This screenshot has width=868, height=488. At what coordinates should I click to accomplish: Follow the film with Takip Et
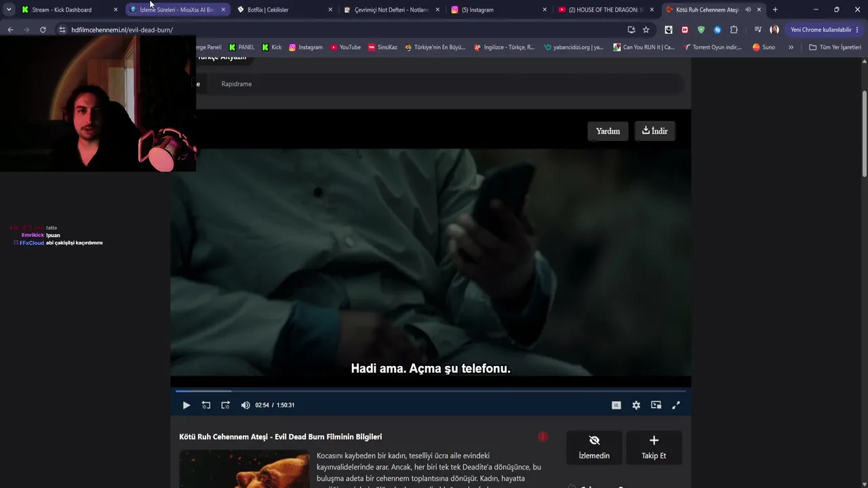click(654, 447)
